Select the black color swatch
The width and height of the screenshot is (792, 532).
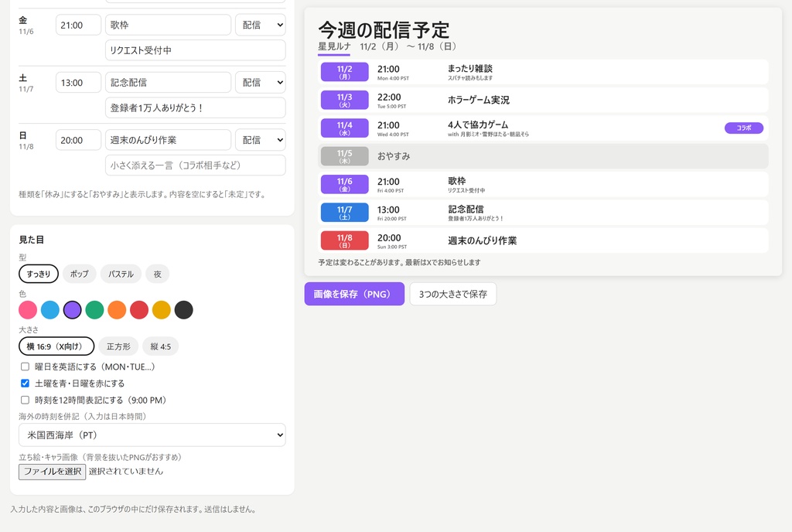(183, 310)
